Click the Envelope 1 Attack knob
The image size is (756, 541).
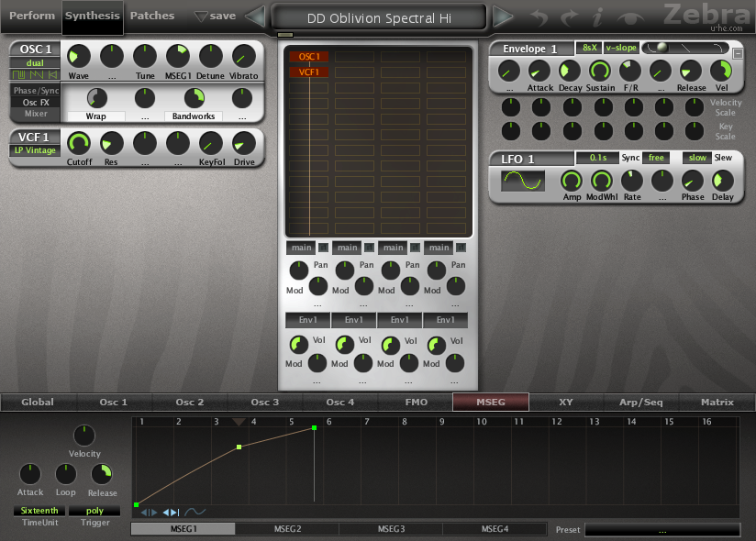point(539,72)
